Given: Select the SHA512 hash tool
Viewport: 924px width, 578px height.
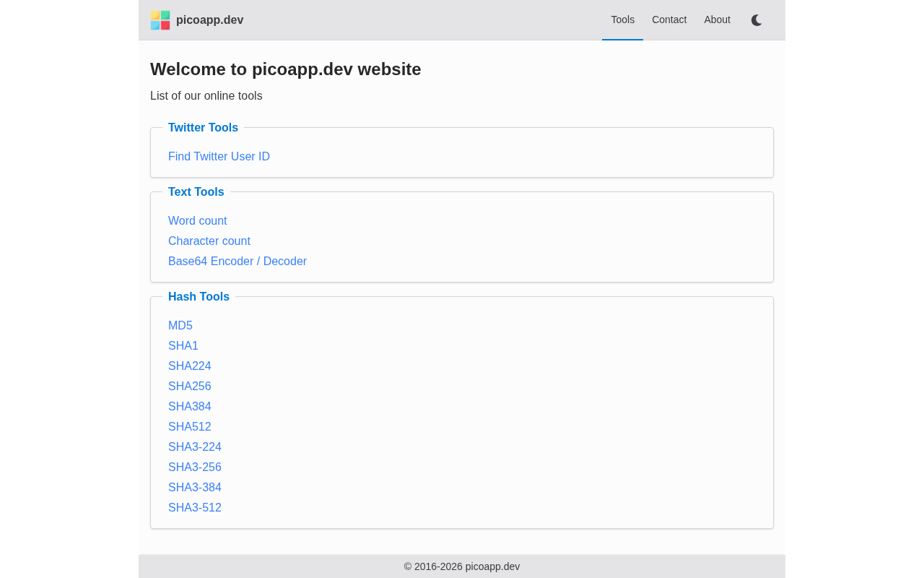Looking at the screenshot, I should click(x=190, y=427).
